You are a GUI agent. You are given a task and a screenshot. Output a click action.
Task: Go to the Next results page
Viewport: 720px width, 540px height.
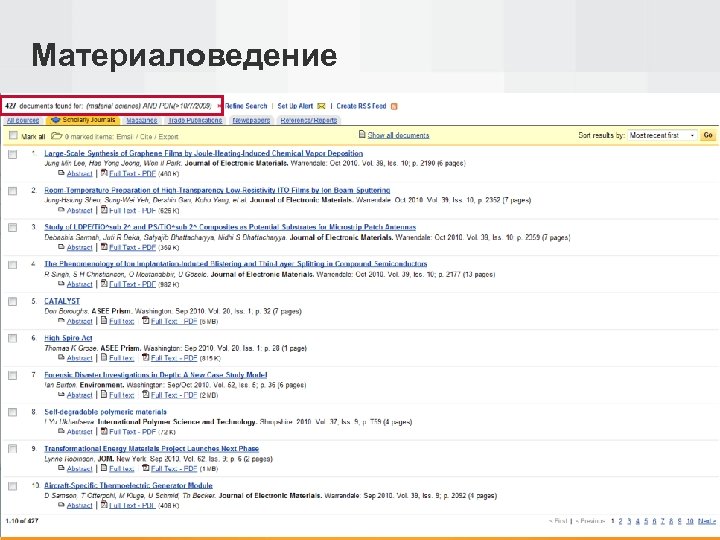[707, 521]
